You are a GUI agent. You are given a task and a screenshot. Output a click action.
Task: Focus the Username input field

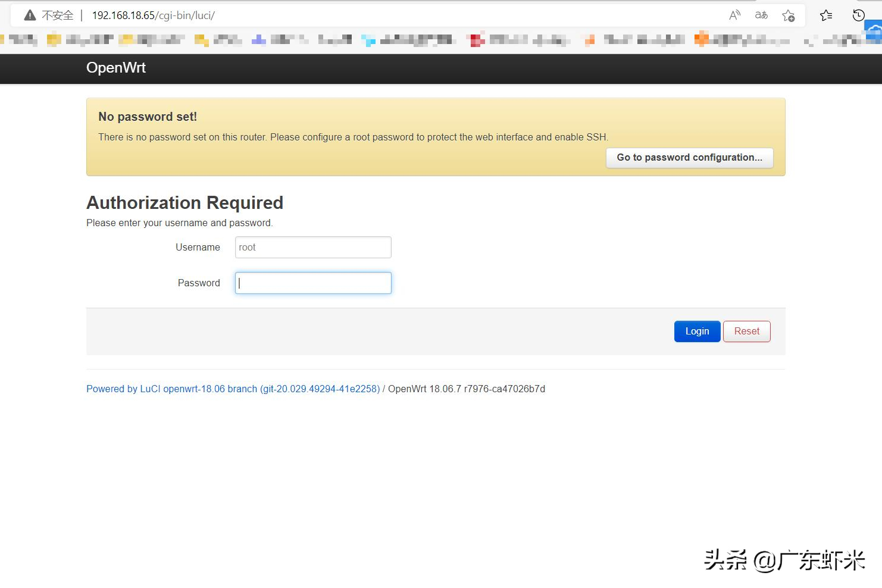[313, 248]
